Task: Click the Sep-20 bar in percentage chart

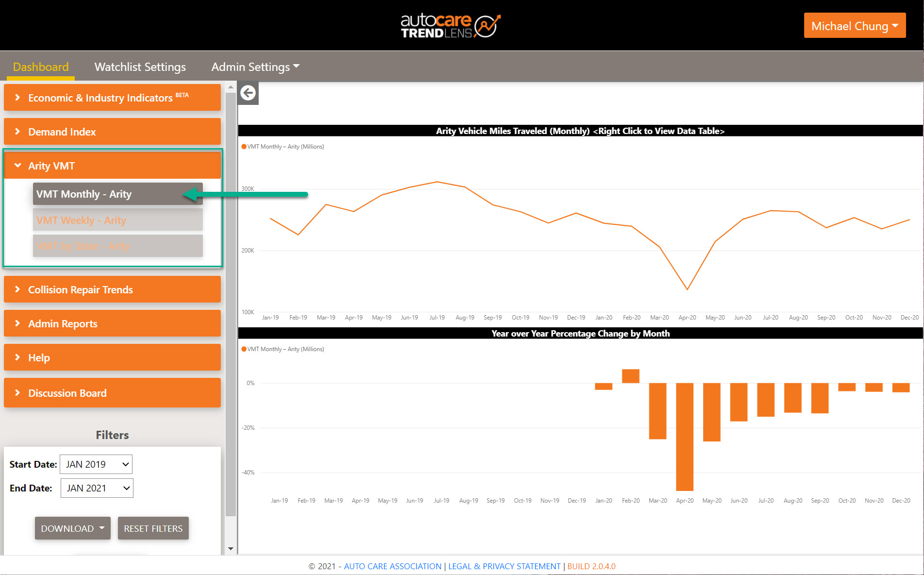Action: [820, 398]
